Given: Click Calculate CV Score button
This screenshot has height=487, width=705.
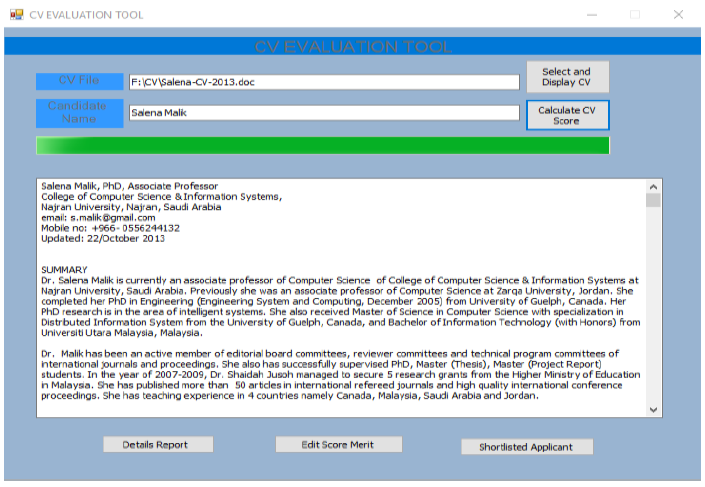Looking at the screenshot, I should 567,115.
